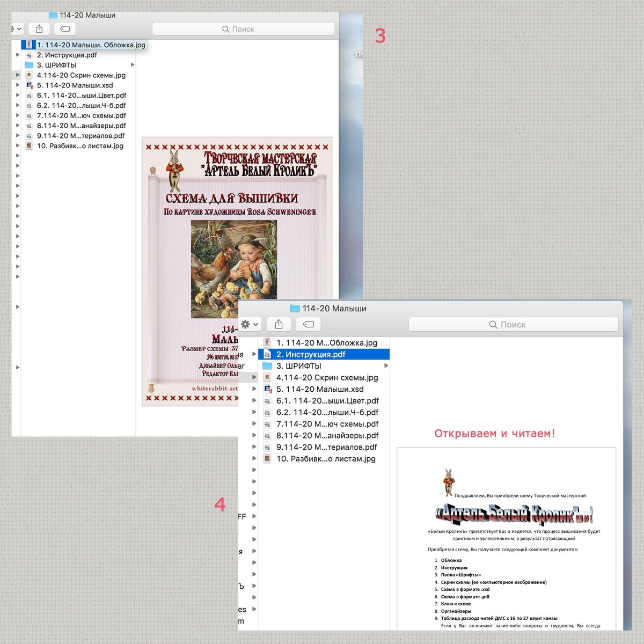The height and width of the screenshot is (644, 644).
Task: Click the '9.114-20 М…териалов.pdf' icon in the front window
Action: (x=267, y=447)
